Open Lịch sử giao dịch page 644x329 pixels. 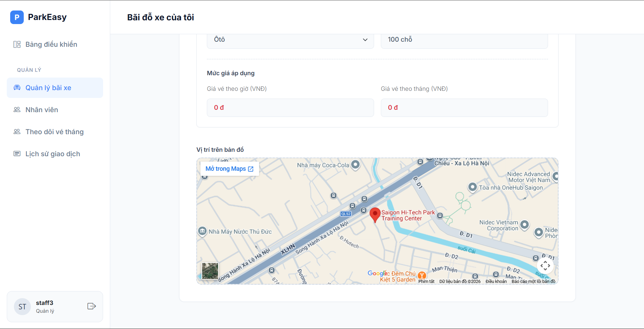click(53, 154)
